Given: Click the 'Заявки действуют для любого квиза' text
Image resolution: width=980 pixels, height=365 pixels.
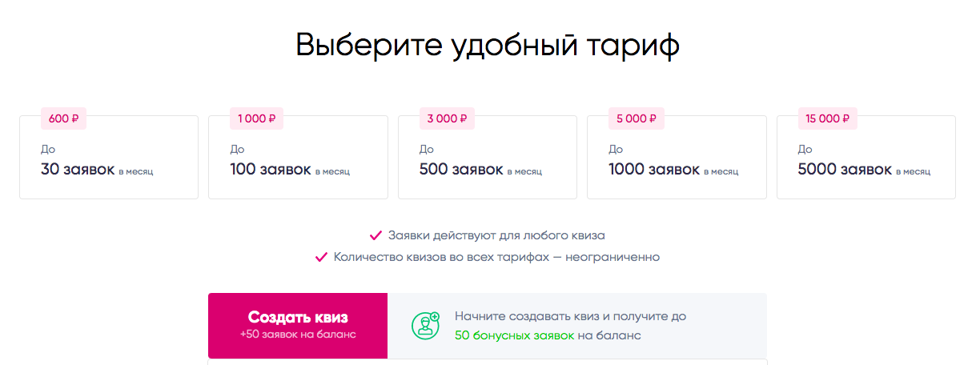Looking at the screenshot, I should (x=496, y=235).
